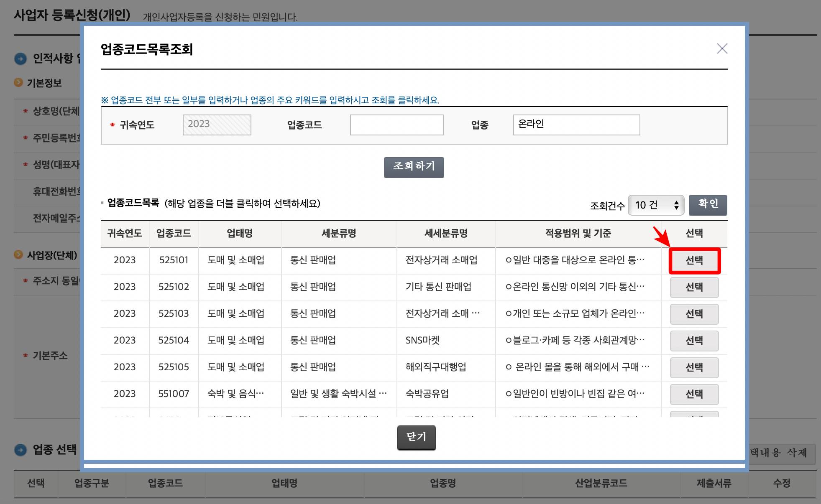Select 선택 for code 525102 기타 통신 판매업
This screenshot has height=504, width=821.
click(x=694, y=287)
